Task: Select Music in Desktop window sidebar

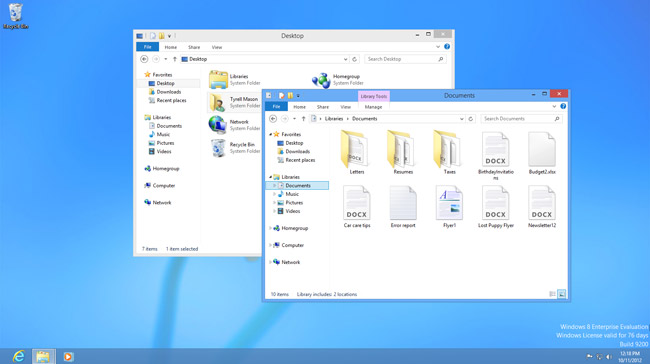Action: pos(160,135)
